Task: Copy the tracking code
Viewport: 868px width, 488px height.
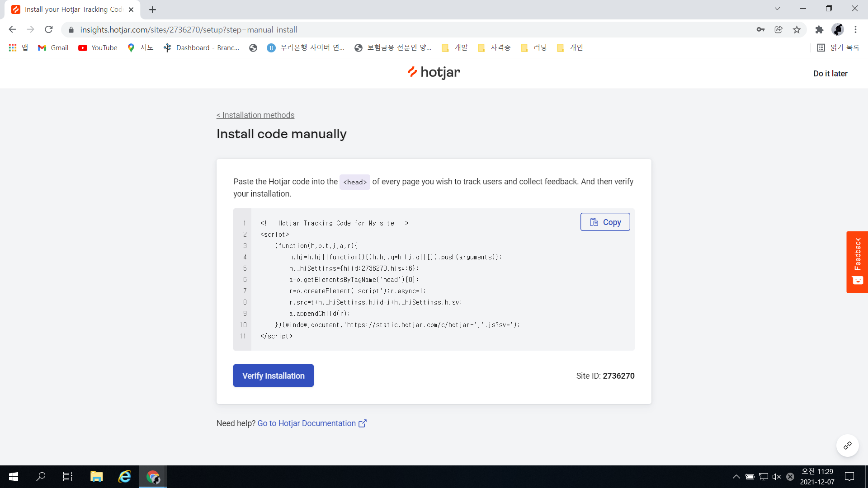Action: tap(605, 222)
